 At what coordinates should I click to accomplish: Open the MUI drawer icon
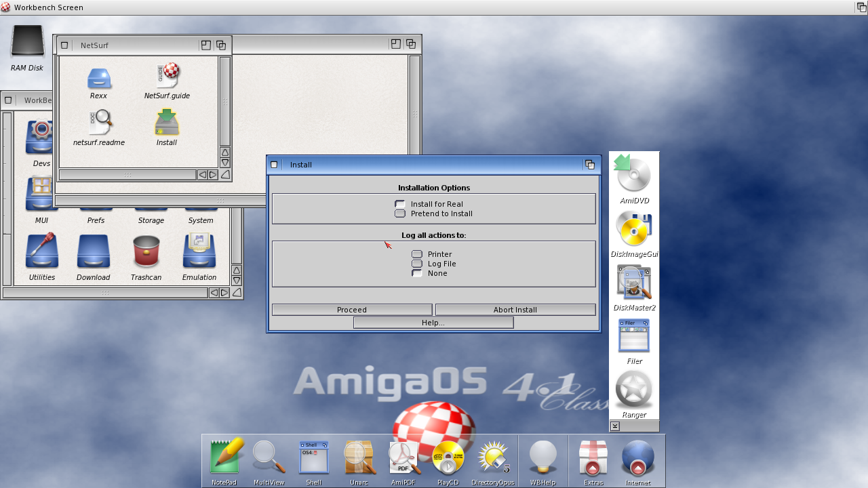[x=41, y=195]
